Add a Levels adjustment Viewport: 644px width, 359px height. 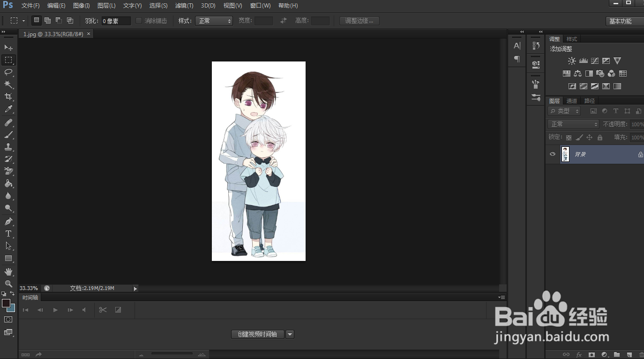pos(584,61)
